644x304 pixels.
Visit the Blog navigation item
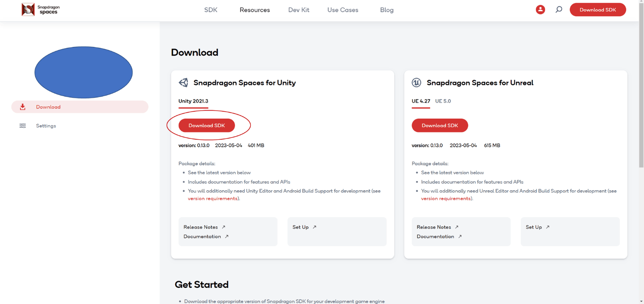tap(387, 10)
